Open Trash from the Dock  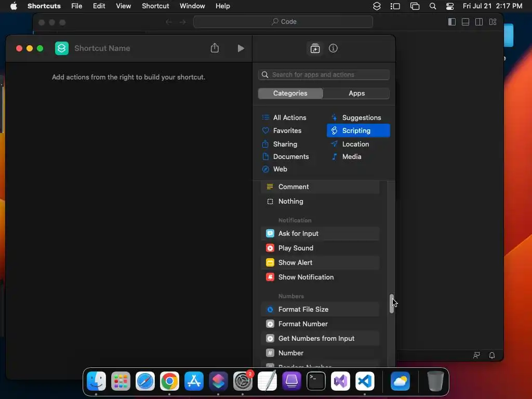pos(435,381)
